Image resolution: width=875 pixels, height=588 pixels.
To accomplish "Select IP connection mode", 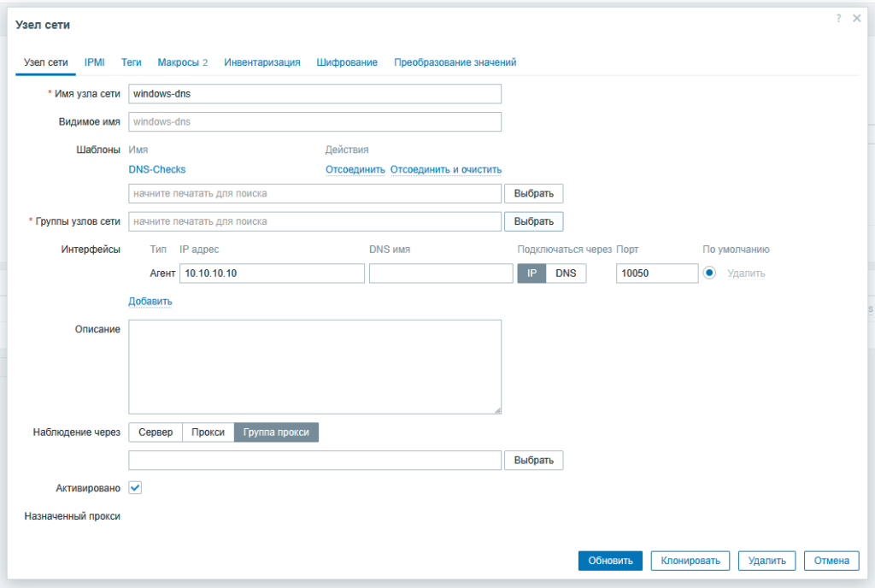I will 531,273.
